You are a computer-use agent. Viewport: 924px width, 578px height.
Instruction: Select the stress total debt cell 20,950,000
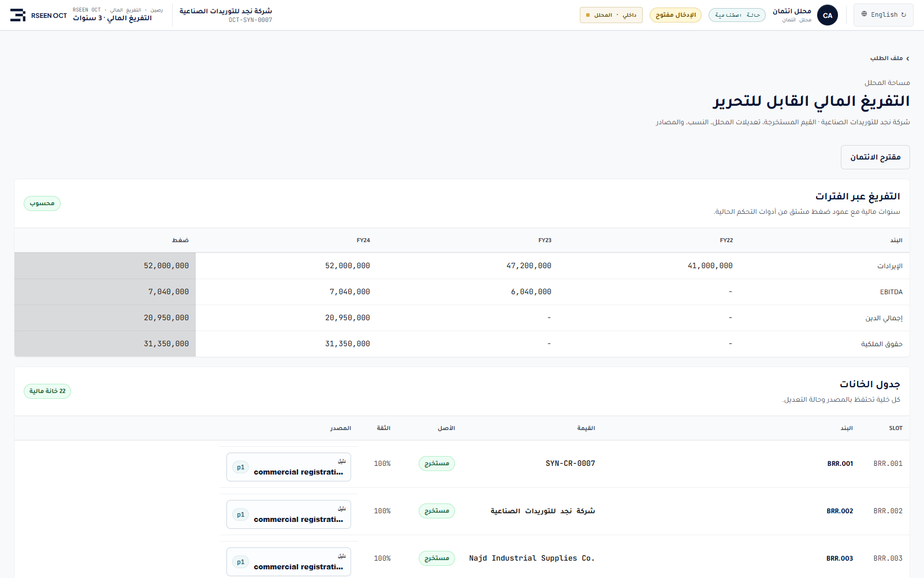(x=166, y=318)
